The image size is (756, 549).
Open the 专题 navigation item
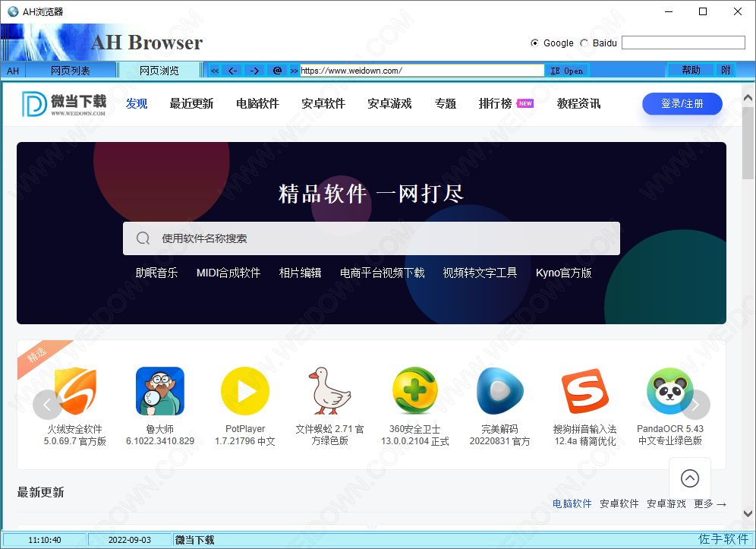tap(445, 104)
